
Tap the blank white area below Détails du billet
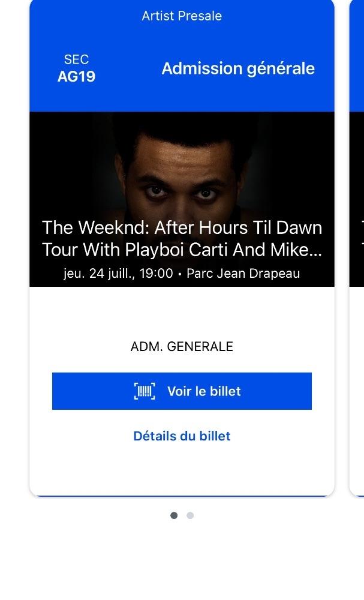182,471
